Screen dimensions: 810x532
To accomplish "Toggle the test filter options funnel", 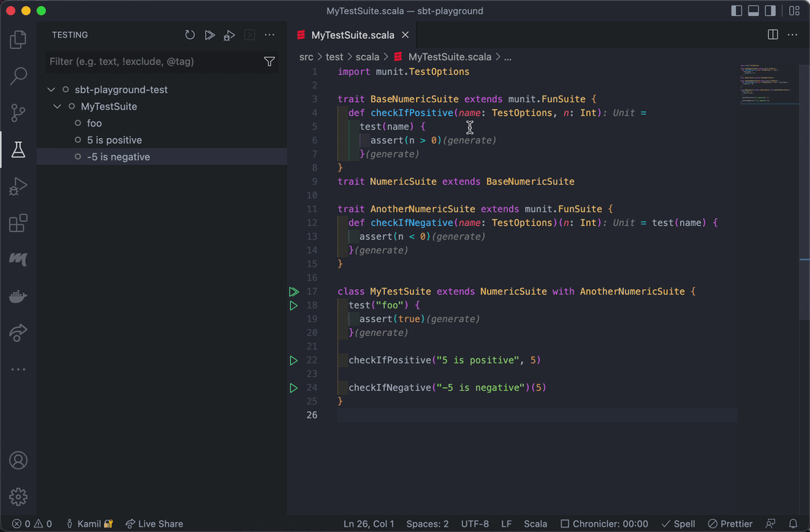I will coord(269,61).
